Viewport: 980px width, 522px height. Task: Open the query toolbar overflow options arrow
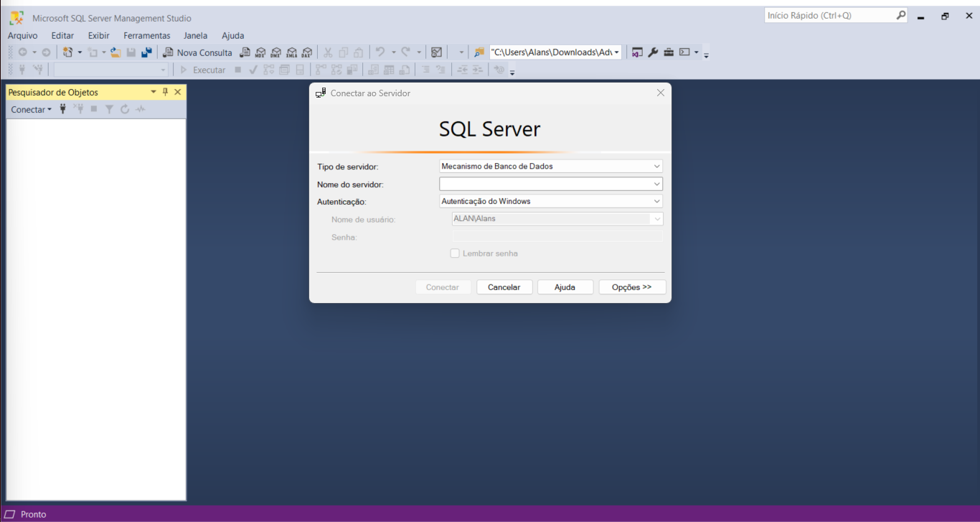pyautogui.click(x=512, y=72)
